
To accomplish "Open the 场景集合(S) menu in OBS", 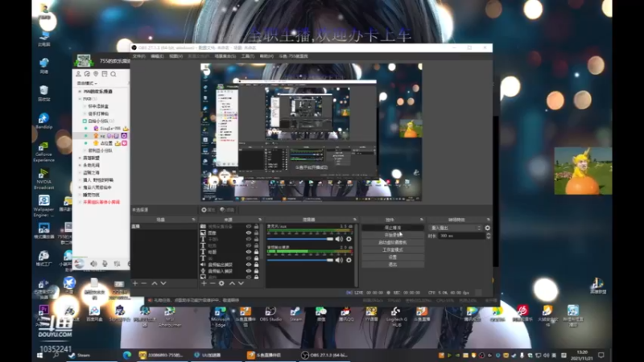I will tap(225, 56).
